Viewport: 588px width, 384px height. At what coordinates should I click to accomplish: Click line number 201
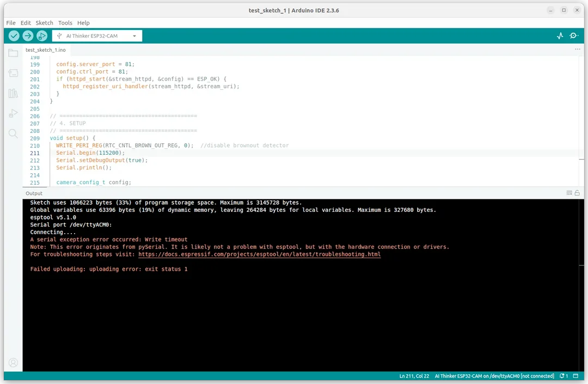(x=35, y=79)
